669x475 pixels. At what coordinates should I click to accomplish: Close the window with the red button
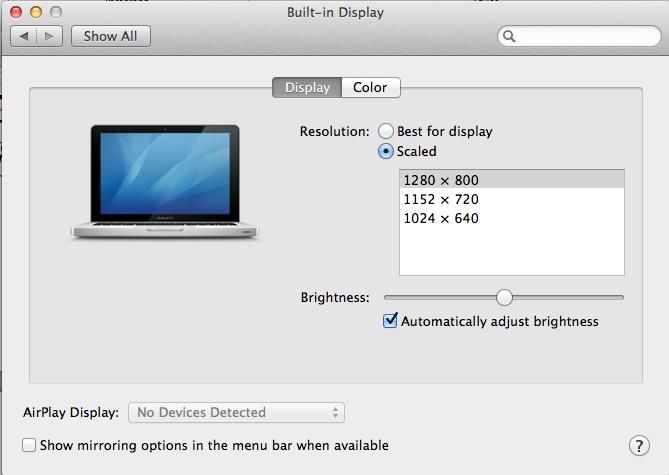[x=16, y=12]
